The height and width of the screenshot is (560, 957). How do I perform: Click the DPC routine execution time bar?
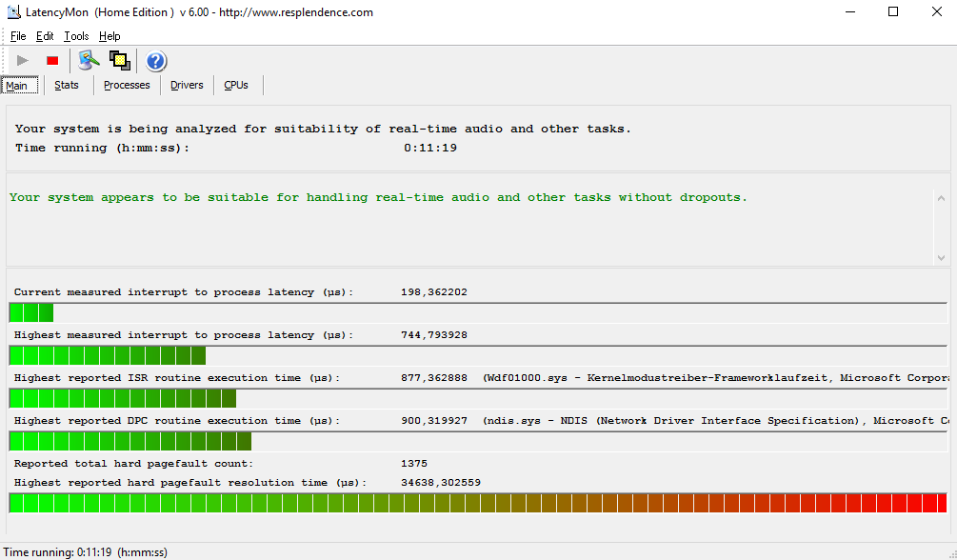[x=478, y=441]
